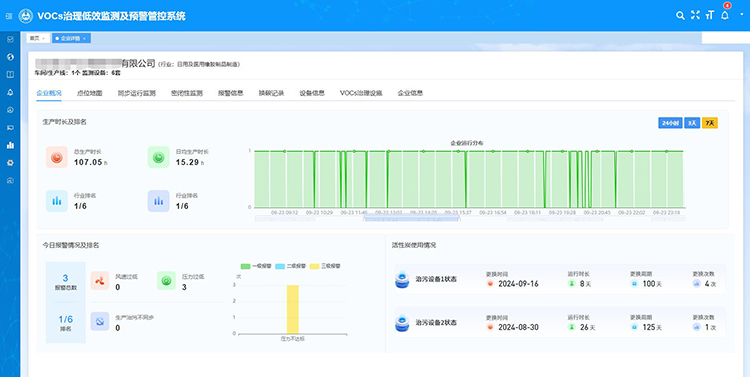
Task: Open the font size adjustment icon
Action: [x=710, y=15]
